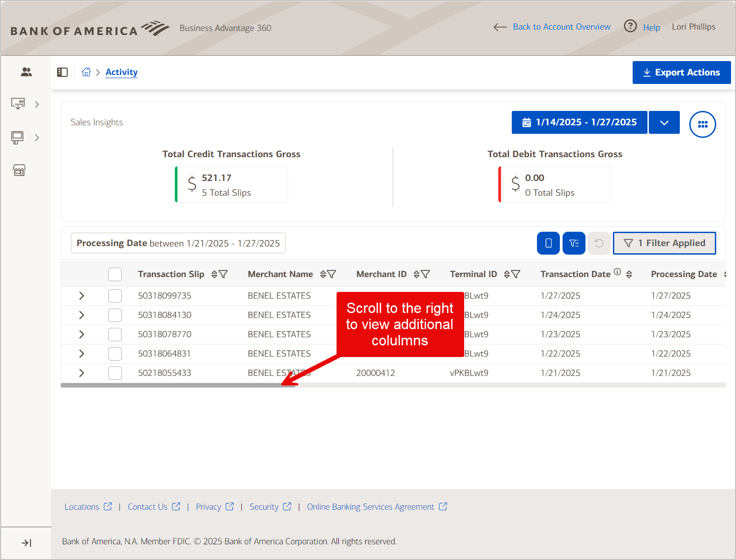
Task: Open the advanced filter list button
Action: tap(574, 243)
